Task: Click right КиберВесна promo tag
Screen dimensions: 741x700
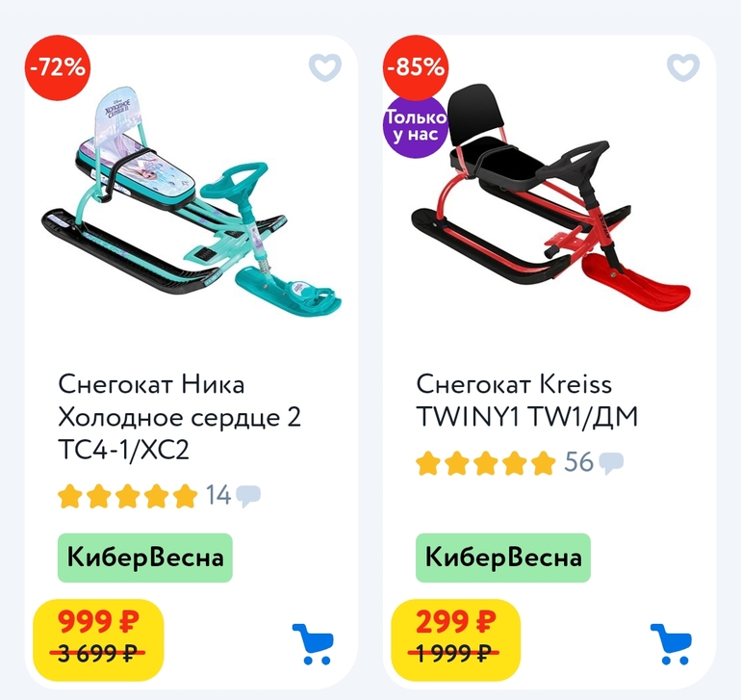Action: 503,557
